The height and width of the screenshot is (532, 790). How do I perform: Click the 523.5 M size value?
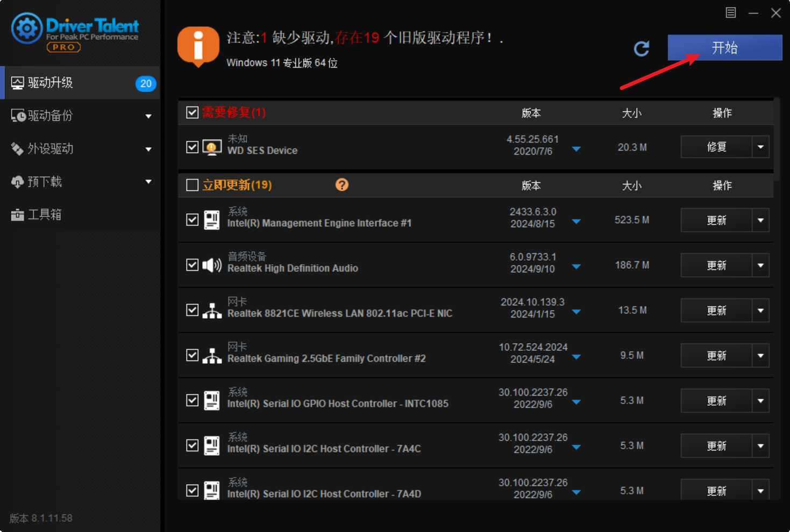click(x=632, y=220)
